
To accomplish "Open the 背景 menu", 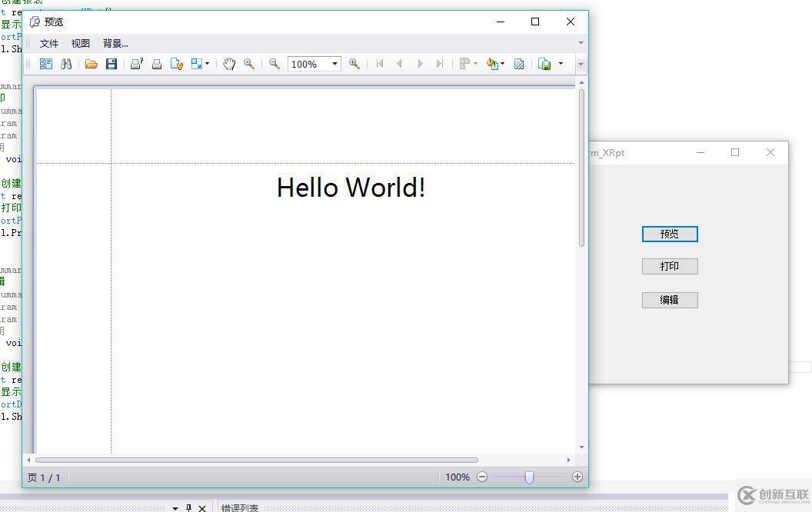I will click(x=115, y=43).
